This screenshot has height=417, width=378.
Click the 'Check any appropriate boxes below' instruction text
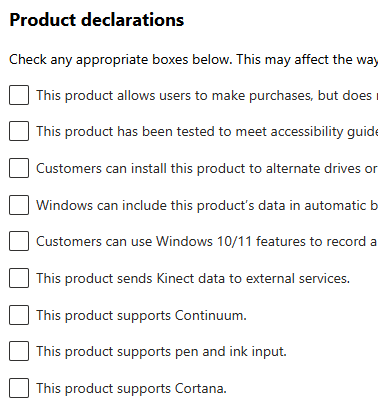pyautogui.click(x=120, y=60)
